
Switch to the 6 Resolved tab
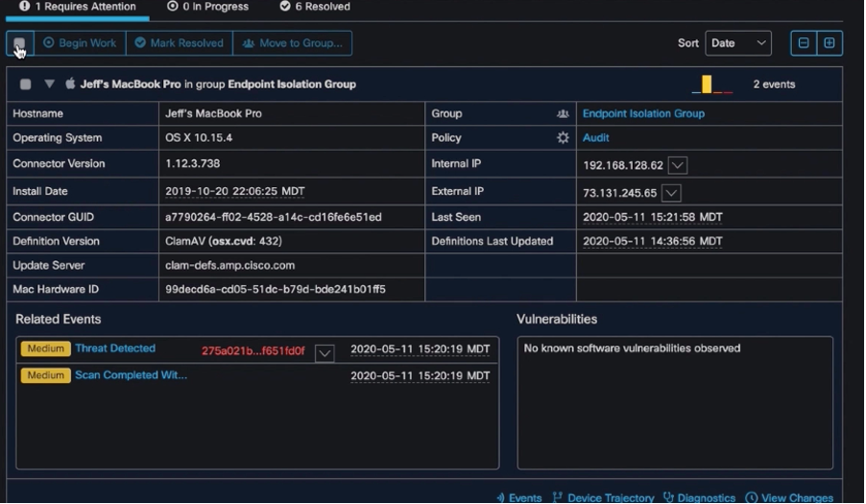[x=315, y=7]
